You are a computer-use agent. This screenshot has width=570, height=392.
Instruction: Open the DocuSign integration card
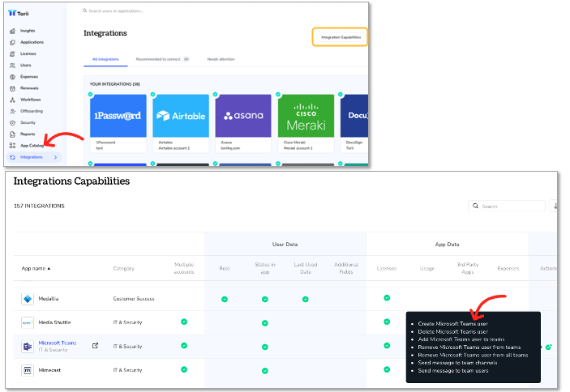354,123
